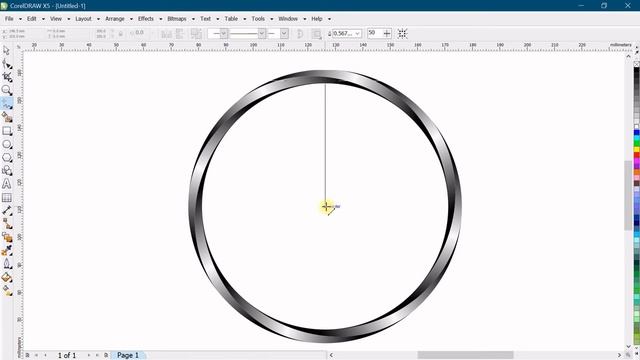This screenshot has height=360, width=640.
Task: Click the ruler origin corner icon
Action: tap(19, 47)
